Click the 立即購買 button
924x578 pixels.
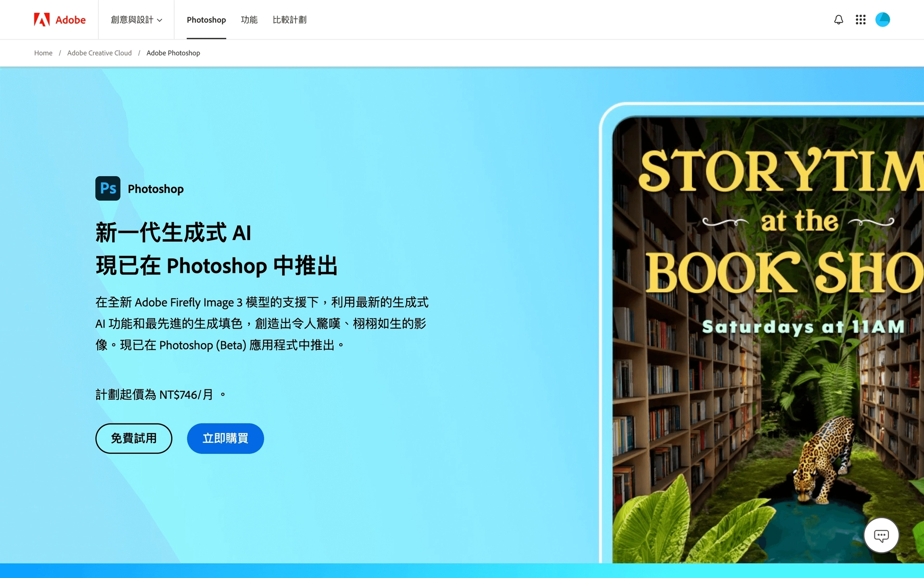[x=225, y=438]
